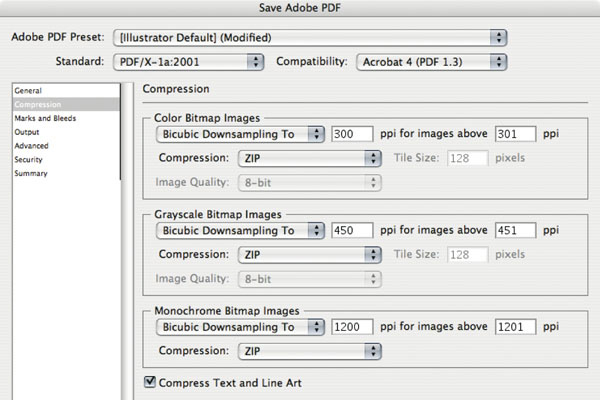600x400 pixels.
Task: Open the Advanced settings category
Action: [x=31, y=146]
